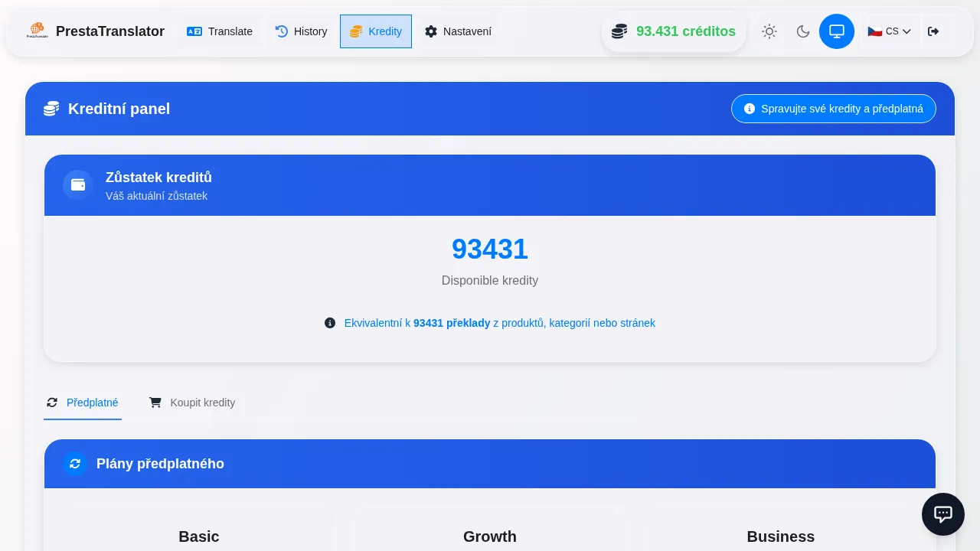
Task: Open Nastavení via the gear icon
Action: (431, 31)
